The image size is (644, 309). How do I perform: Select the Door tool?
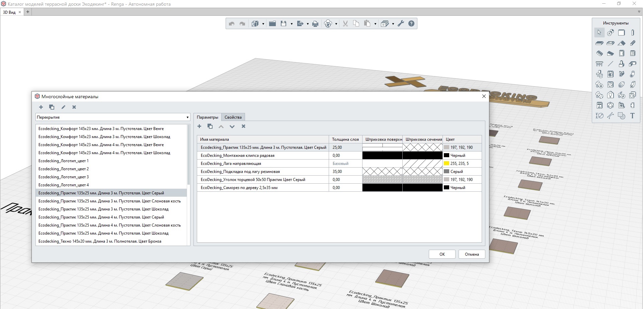622,53
